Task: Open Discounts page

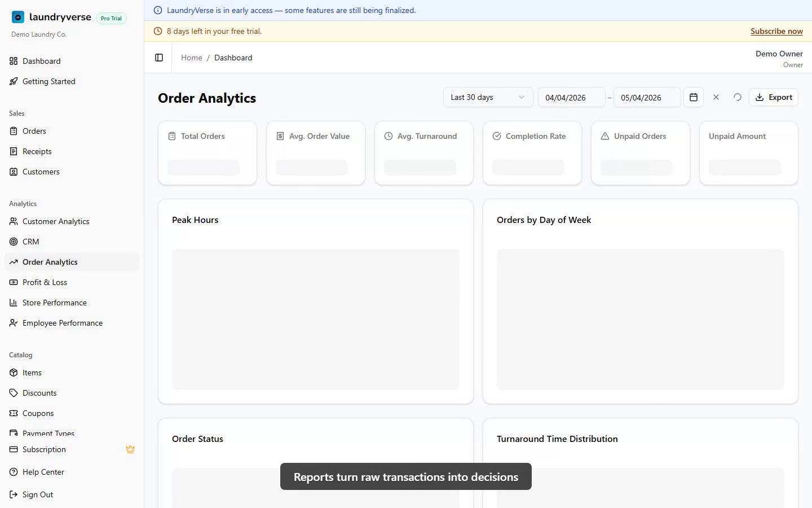Action: tap(72, 393)
